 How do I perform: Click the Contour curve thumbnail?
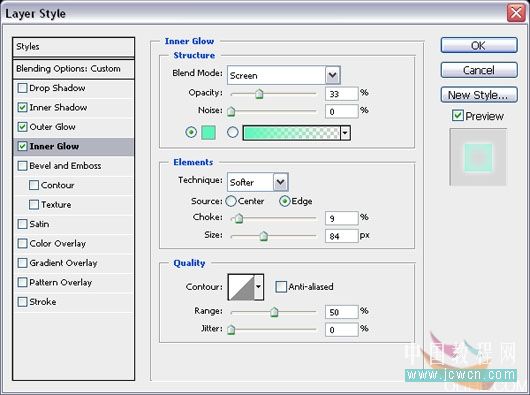tap(241, 287)
